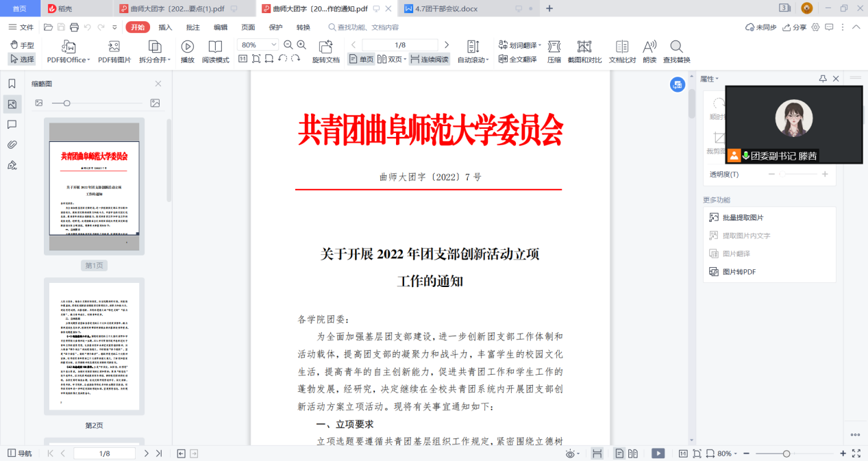The image size is (868, 461).
Task: Click the 朗读 read aloud icon
Action: tap(649, 47)
